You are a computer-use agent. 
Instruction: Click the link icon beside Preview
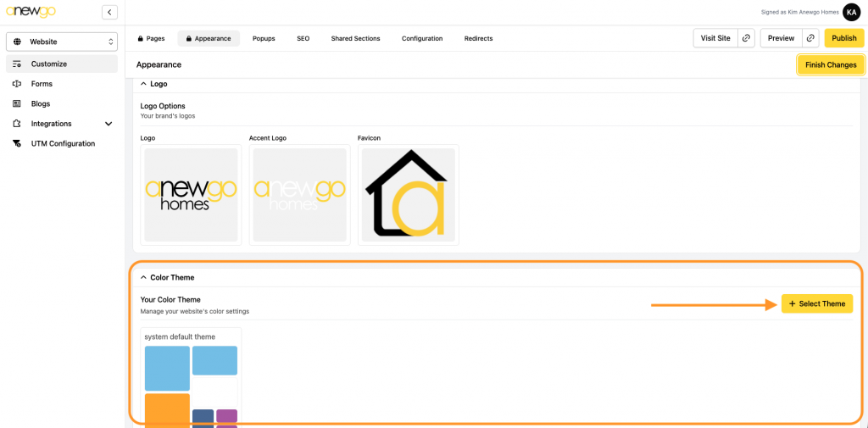coord(811,38)
